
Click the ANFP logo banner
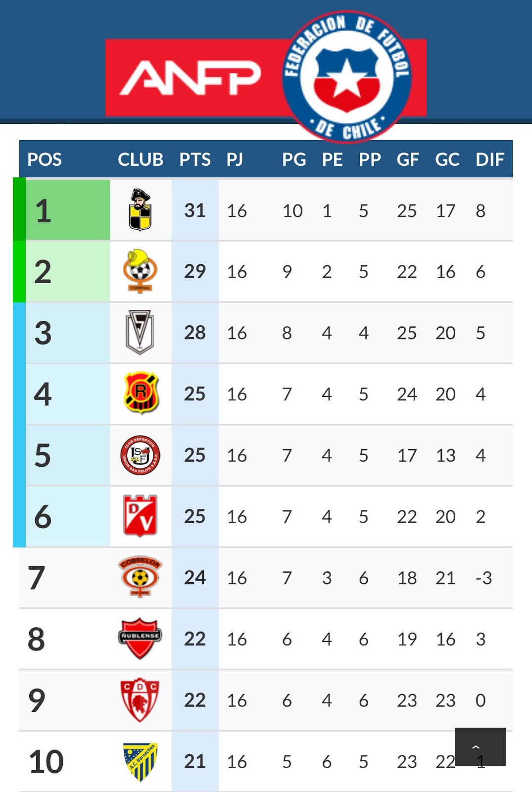click(x=191, y=78)
